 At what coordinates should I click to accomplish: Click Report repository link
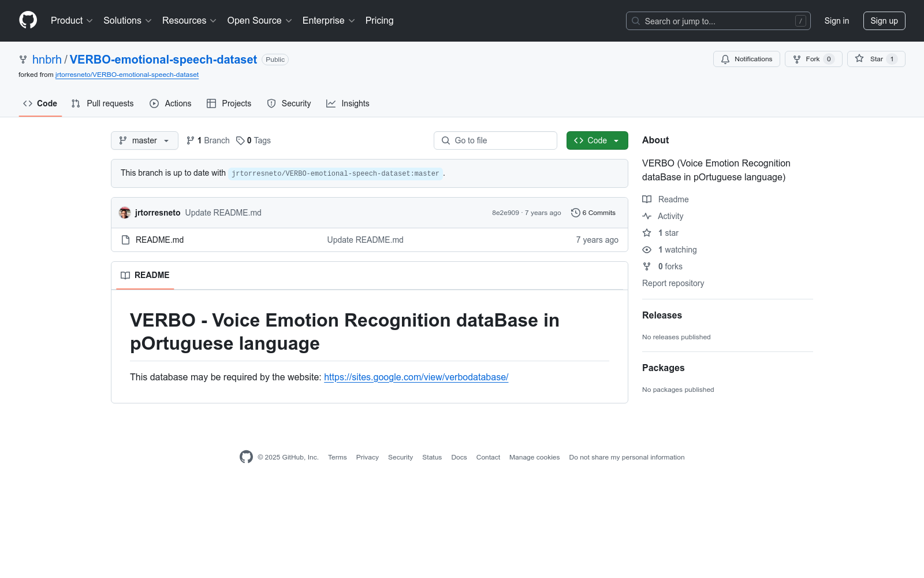tap(673, 283)
